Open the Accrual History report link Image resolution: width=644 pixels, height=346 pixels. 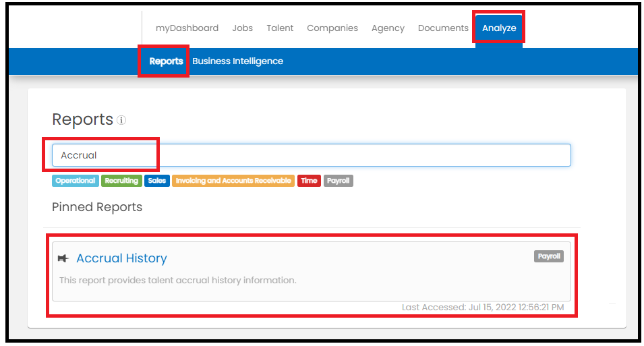coord(121,258)
